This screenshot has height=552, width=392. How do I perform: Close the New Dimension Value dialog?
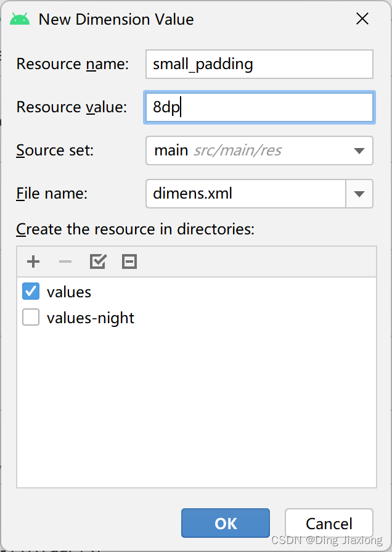(x=362, y=19)
